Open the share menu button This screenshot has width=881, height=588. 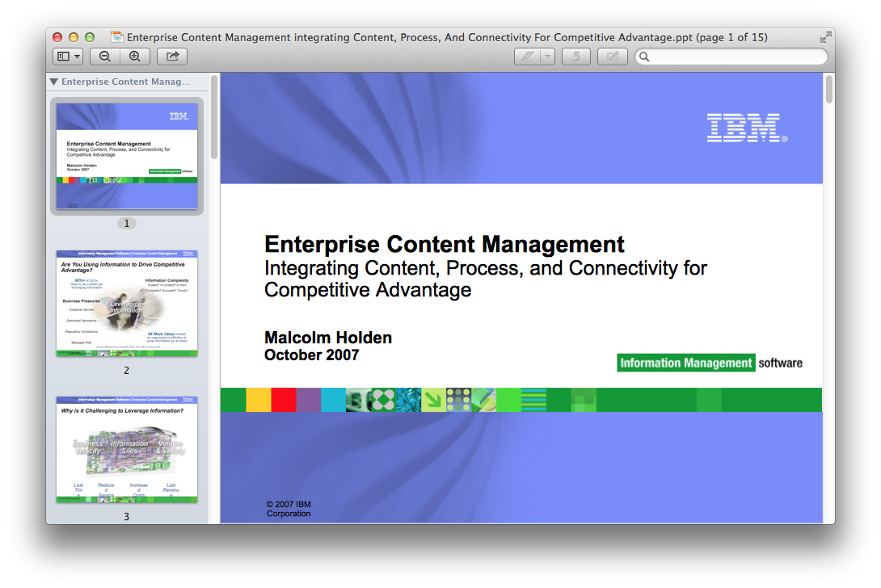172,57
